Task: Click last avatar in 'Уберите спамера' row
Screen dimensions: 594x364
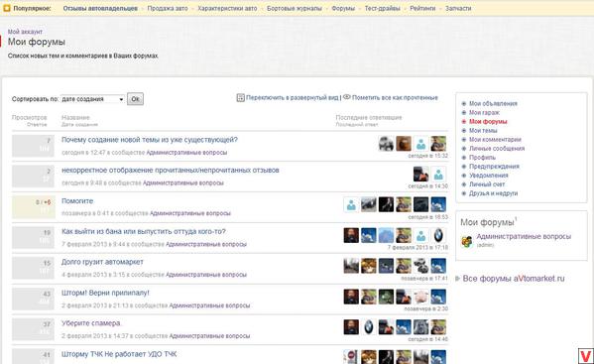Action: tap(438, 327)
